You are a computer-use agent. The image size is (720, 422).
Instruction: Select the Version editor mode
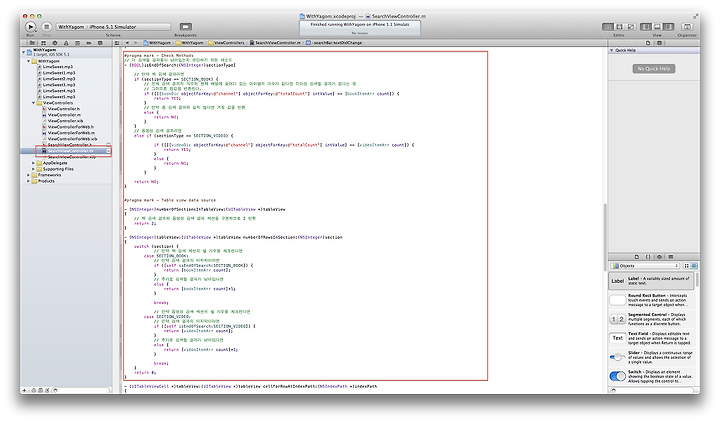coord(631,27)
